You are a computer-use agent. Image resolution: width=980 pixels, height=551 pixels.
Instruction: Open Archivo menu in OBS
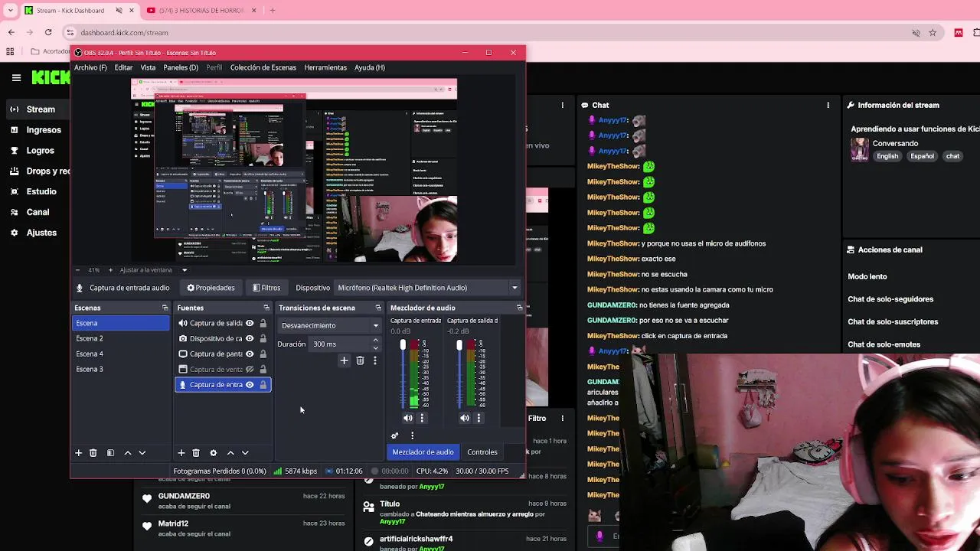coord(90,67)
